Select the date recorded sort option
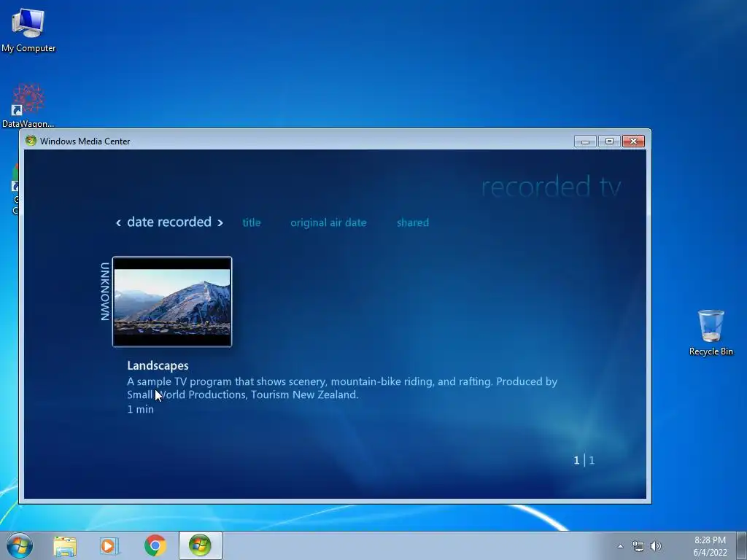The height and width of the screenshot is (560, 747). click(169, 222)
